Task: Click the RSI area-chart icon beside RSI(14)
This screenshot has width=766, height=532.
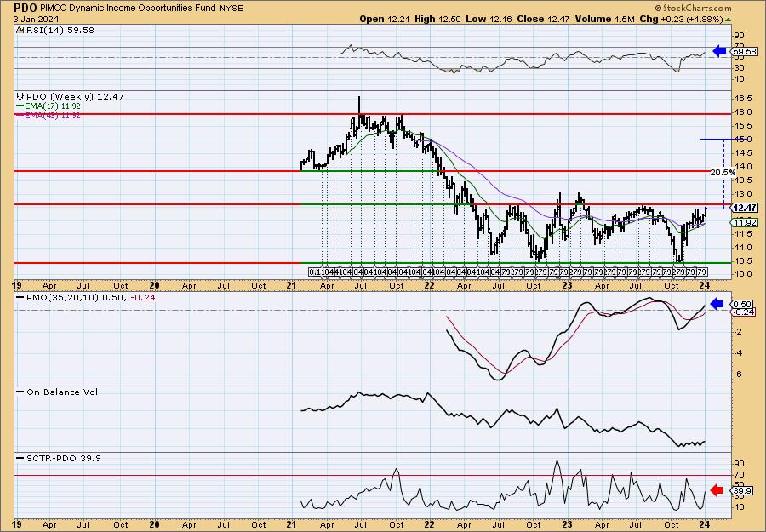Action: [x=20, y=31]
